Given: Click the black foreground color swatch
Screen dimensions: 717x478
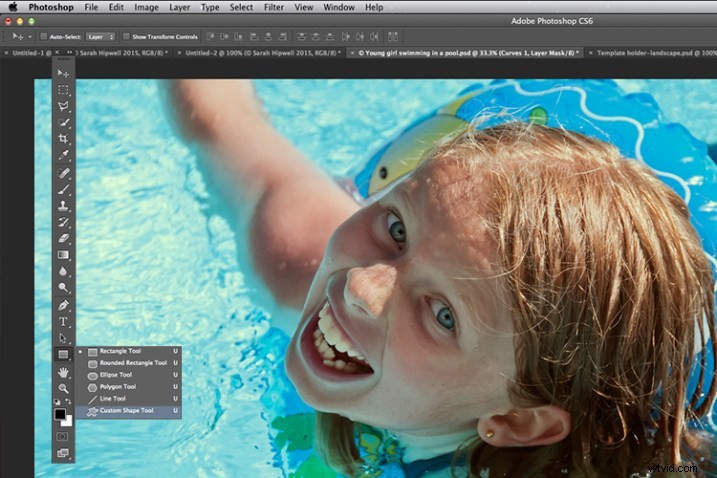Looking at the screenshot, I should click(x=59, y=414).
